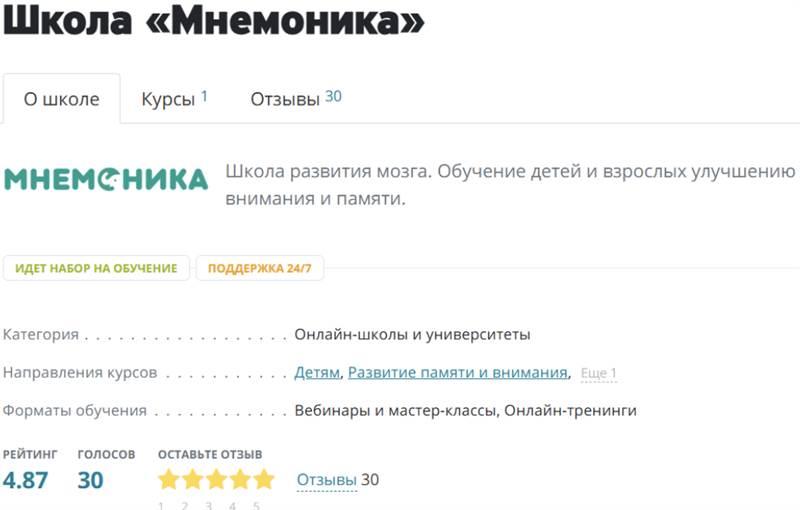Click the vote count under «Голосов»
This screenshot has height=510, width=800.
[90, 480]
